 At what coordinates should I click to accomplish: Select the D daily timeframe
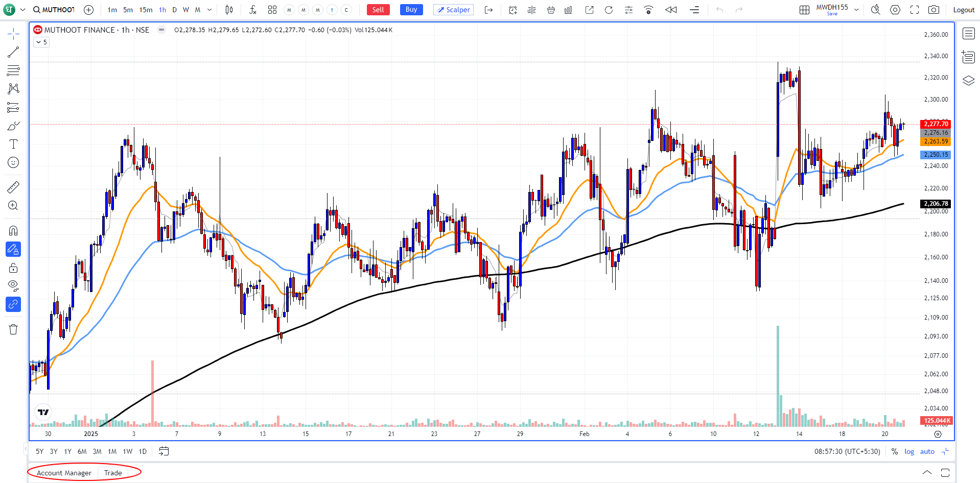coord(174,10)
